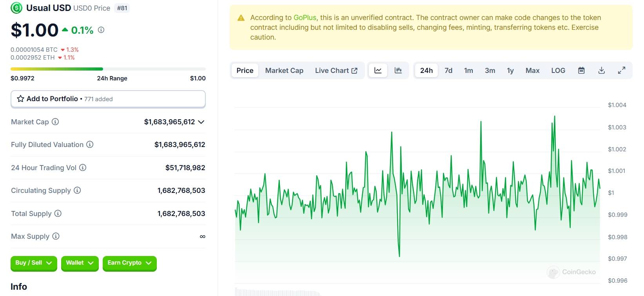Toggle the LOG scale option

558,71
